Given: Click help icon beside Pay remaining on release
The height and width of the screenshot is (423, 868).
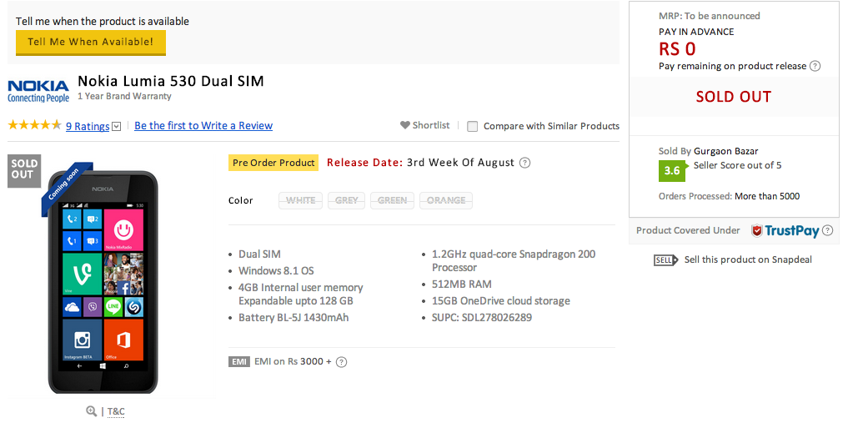Looking at the screenshot, I should [x=815, y=66].
